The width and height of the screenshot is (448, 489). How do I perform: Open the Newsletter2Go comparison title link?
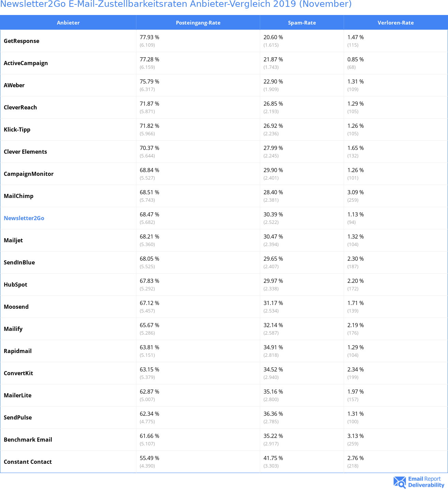[x=176, y=4]
